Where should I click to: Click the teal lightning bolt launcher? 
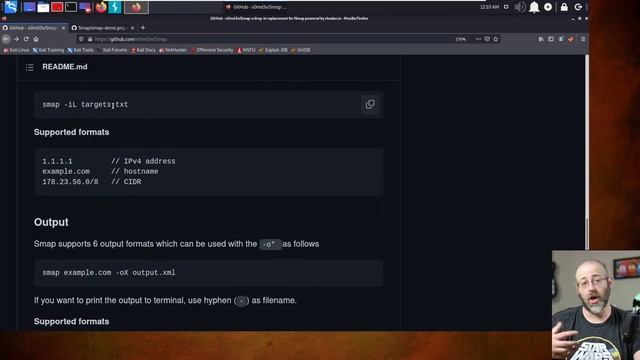tap(115, 7)
